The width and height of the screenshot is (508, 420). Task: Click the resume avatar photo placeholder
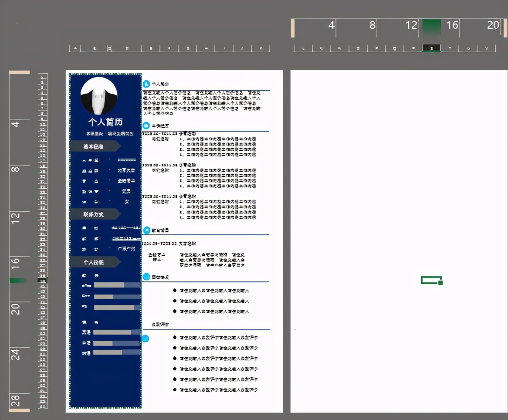pyautogui.click(x=99, y=96)
